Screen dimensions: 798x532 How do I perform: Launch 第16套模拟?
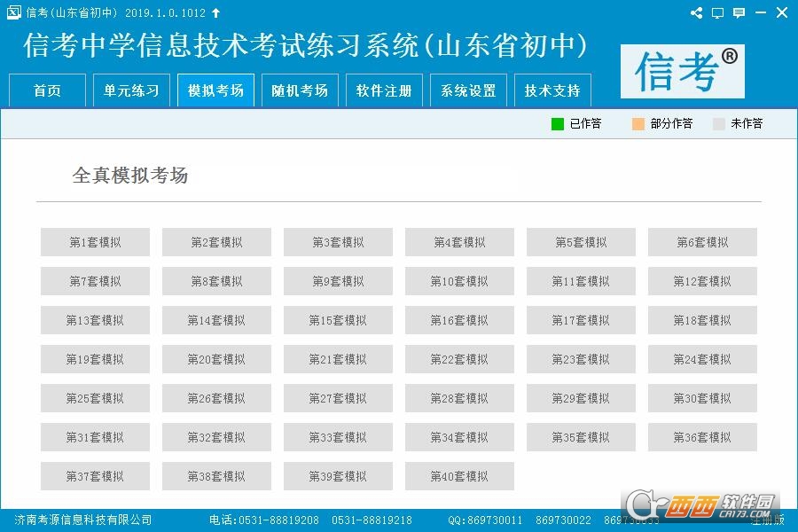coord(459,320)
